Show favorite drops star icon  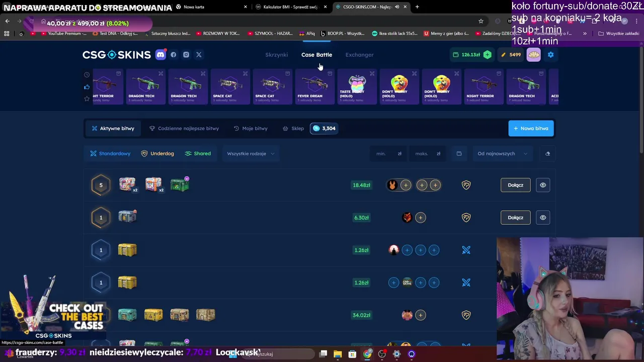coord(87,99)
